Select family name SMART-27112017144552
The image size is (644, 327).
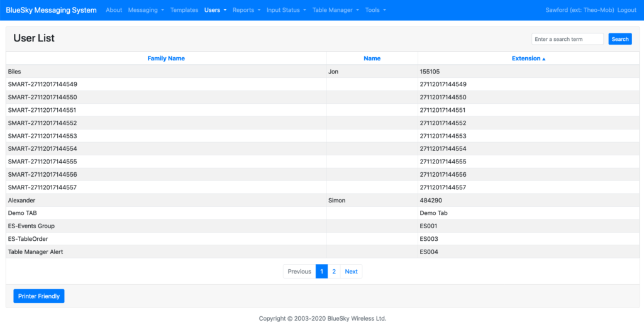click(42, 123)
